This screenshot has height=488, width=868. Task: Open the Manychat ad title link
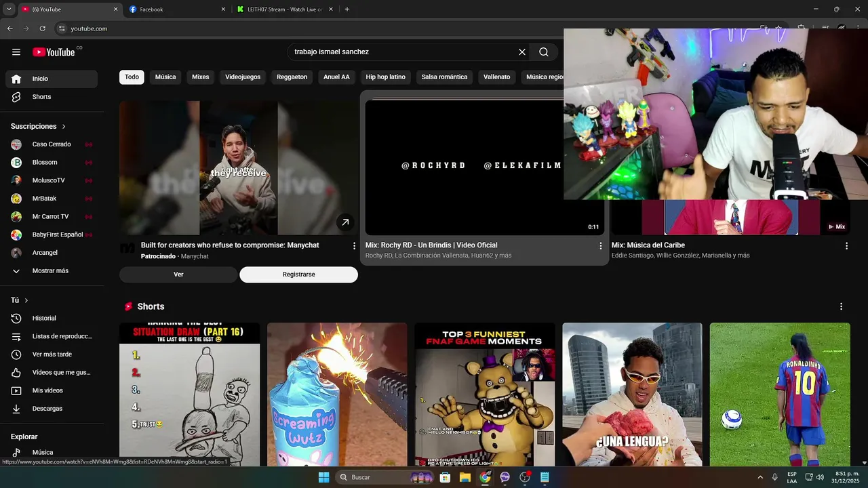tap(230, 245)
